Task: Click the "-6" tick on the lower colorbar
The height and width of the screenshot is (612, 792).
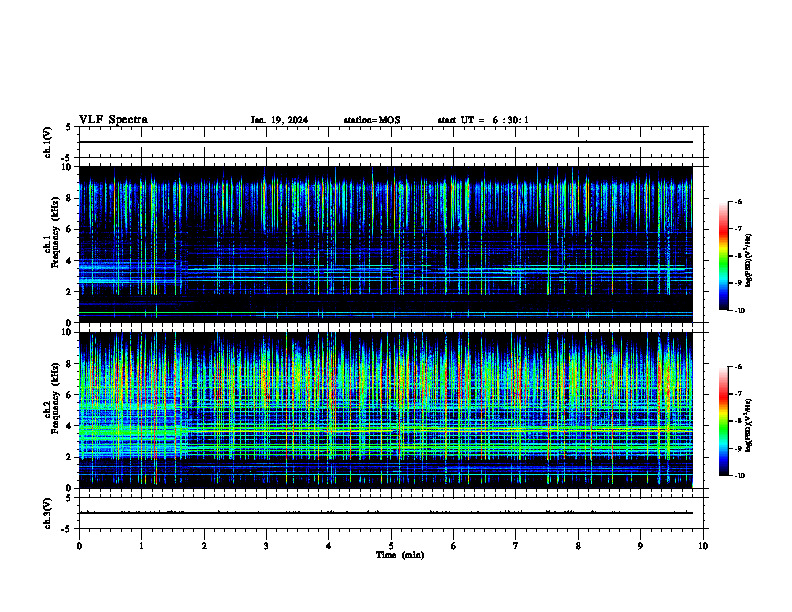Action: tap(738, 367)
